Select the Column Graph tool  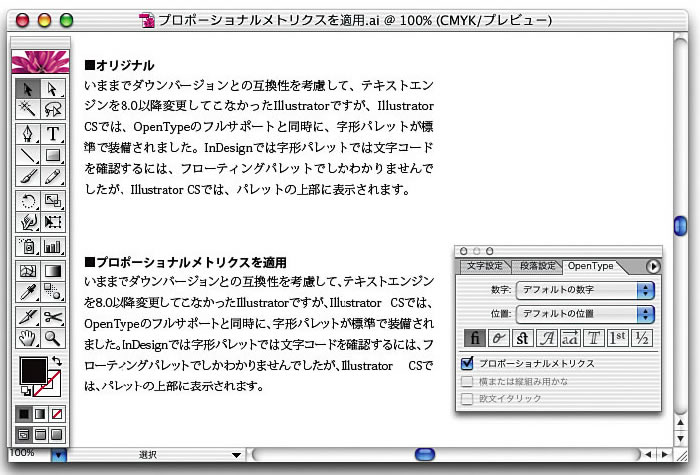[53, 246]
